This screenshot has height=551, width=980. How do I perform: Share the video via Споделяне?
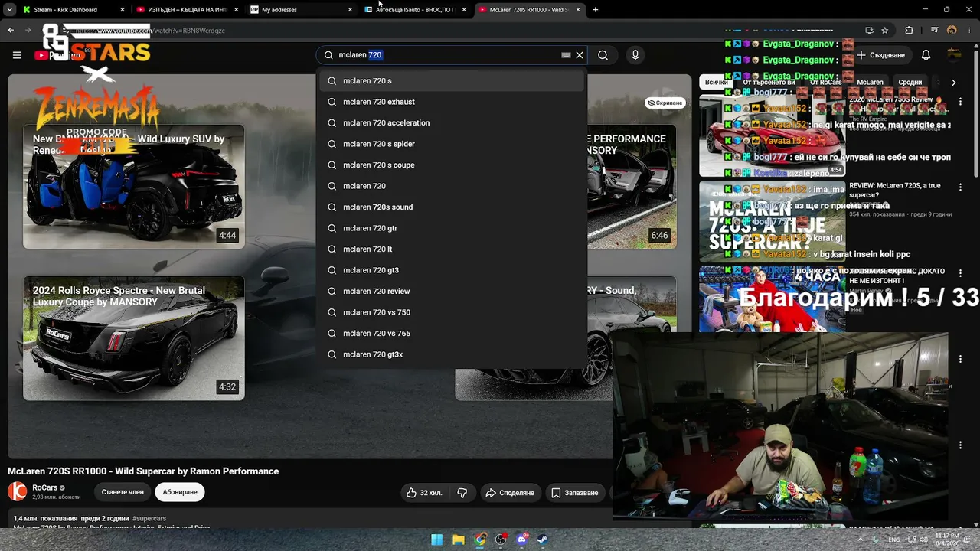(x=510, y=493)
